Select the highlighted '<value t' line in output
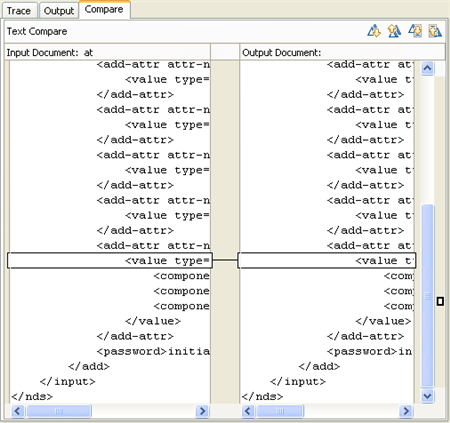 327,260
